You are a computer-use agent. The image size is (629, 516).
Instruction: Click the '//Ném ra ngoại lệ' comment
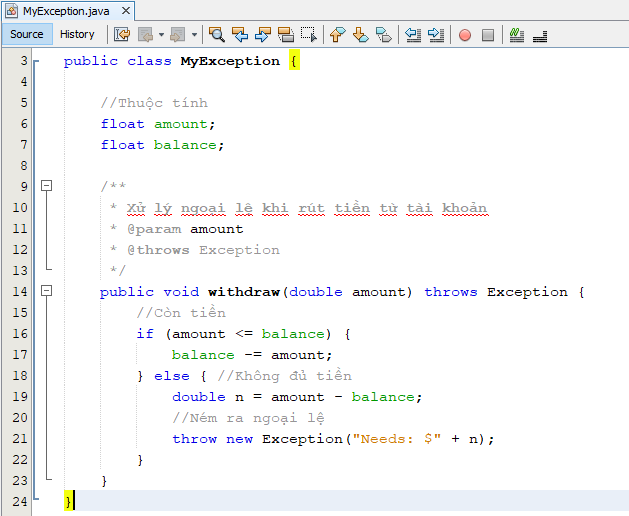pyautogui.click(x=248, y=418)
